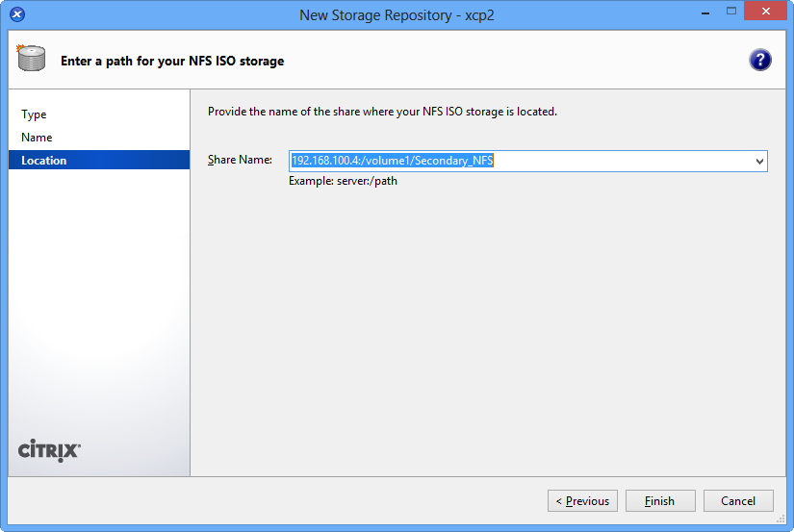Viewport: 794px width, 532px height.
Task: Cancel the storage repository wizard
Action: pos(738,500)
